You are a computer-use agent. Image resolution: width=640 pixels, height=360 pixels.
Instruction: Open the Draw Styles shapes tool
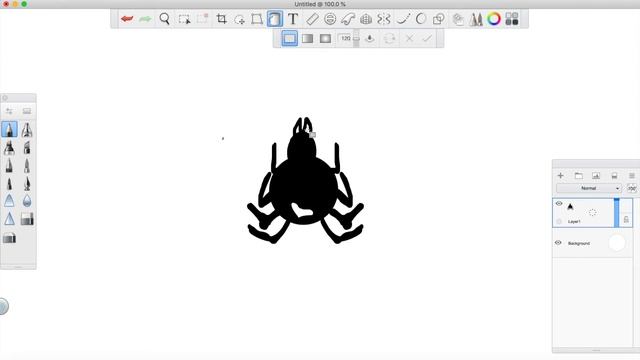tap(439, 19)
